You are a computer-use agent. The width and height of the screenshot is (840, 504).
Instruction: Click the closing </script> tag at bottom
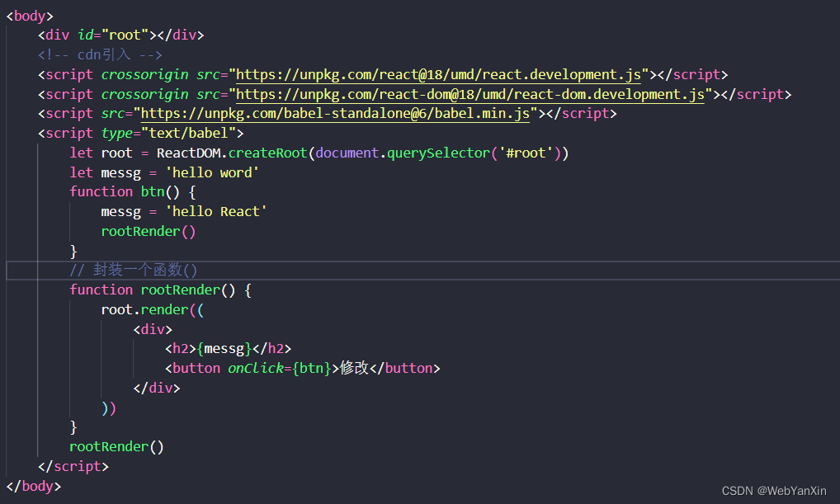73,467
